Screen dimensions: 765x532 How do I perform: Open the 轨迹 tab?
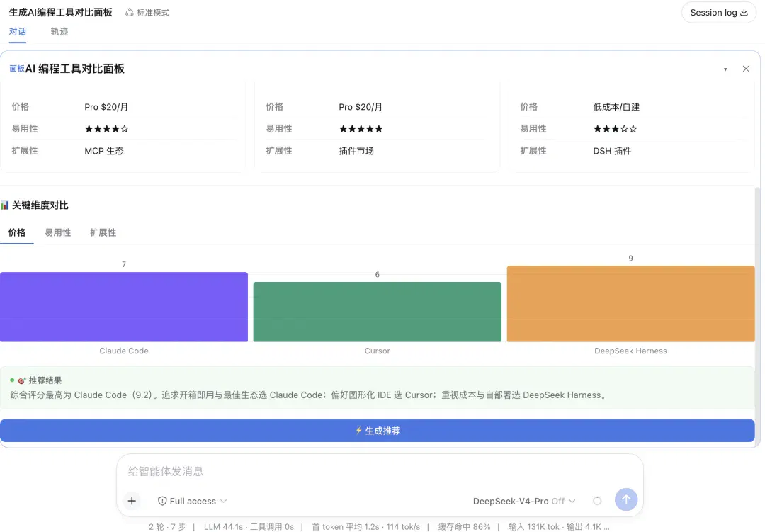pyautogui.click(x=59, y=32)
